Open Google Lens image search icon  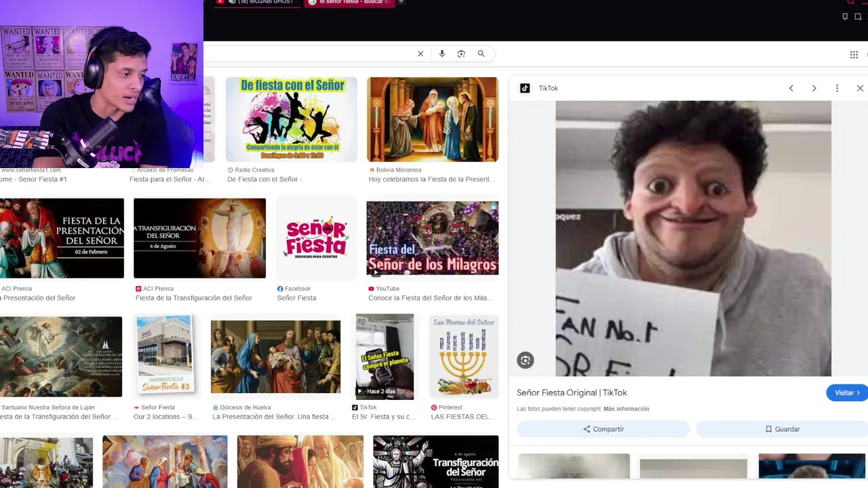(x=461, y=54)
